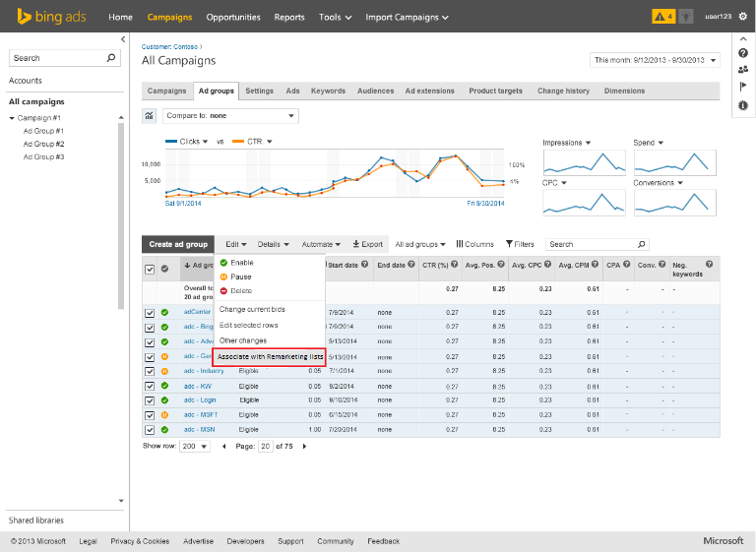The height and width of the screenshot is (552, 756).
Task: Click the Start date column help icon
Action: (x=365, y=265)
